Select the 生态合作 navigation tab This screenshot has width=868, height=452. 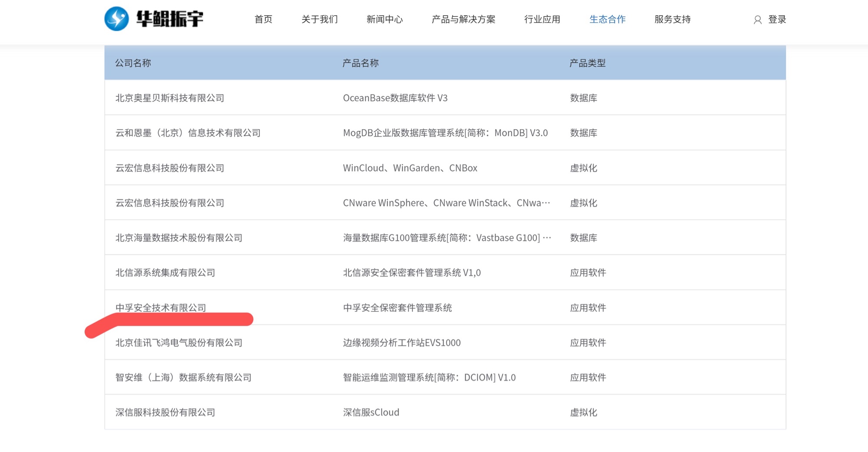click(x=608, y=19)
